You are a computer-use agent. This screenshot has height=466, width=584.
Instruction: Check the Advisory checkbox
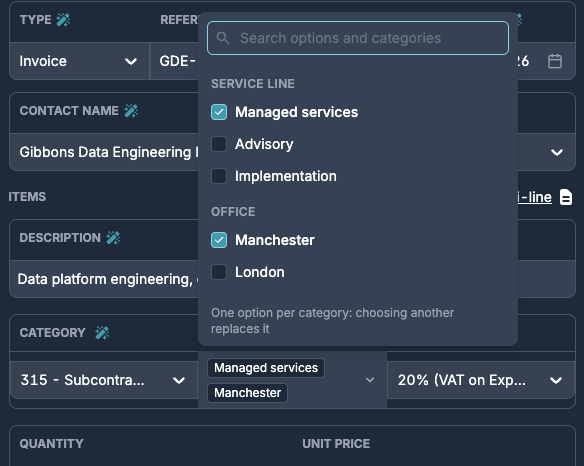pos(219,144)
